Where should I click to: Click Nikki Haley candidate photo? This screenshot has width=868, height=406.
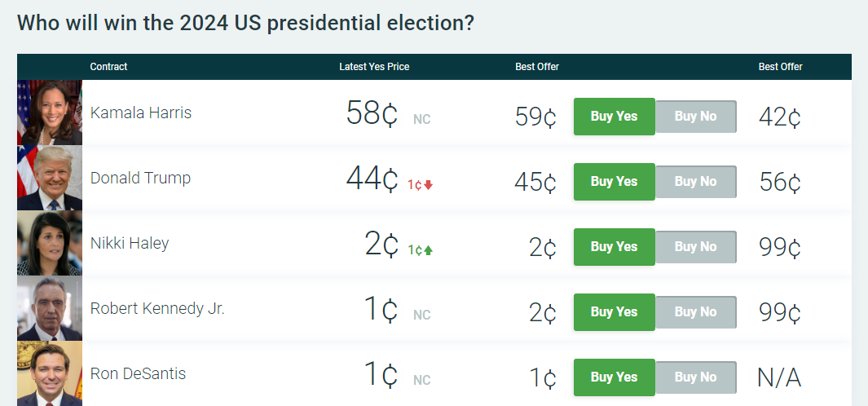click(x=50, y=243)
